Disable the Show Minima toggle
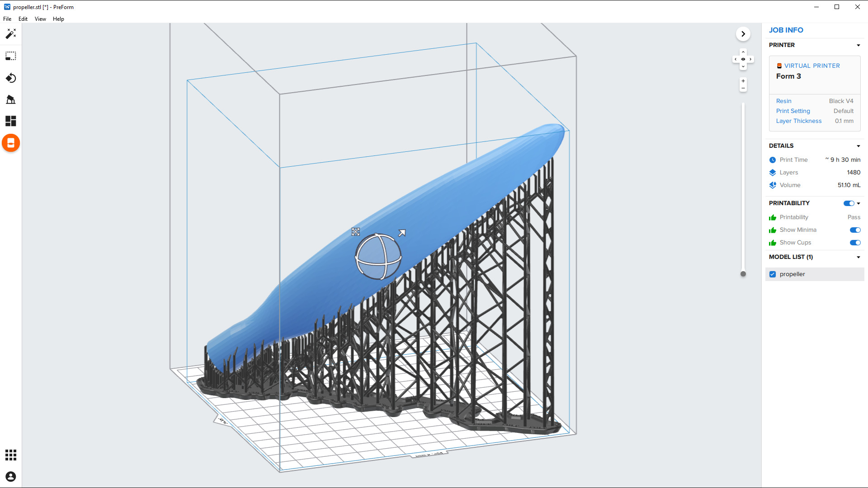 (x=855, y=230)
